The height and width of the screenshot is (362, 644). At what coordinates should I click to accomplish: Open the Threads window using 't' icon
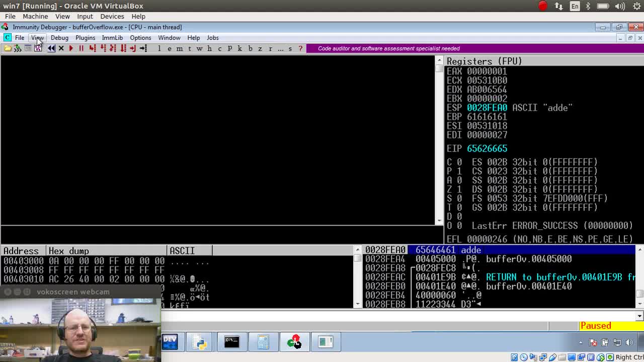point(190,48)
